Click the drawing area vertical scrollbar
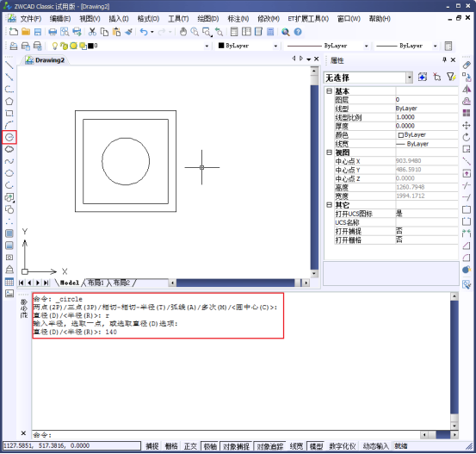This screenshot has width=476, height=454. [x=314, y=172]
